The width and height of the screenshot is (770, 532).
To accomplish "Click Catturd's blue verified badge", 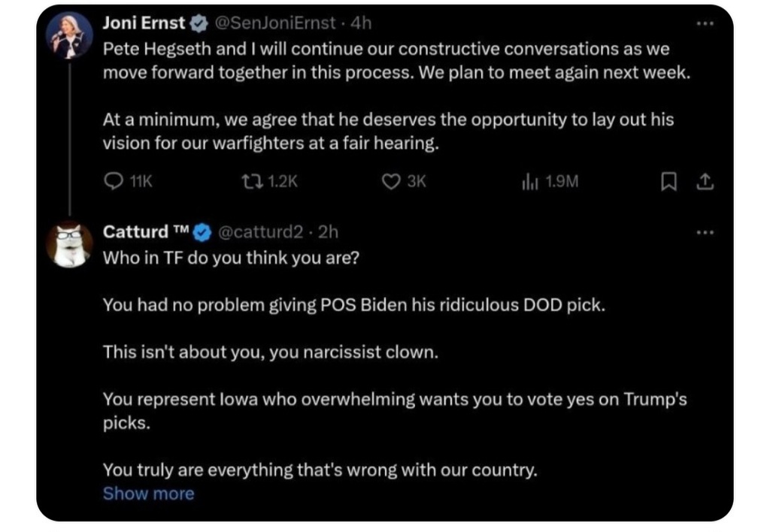I will (x=202, y=233).
